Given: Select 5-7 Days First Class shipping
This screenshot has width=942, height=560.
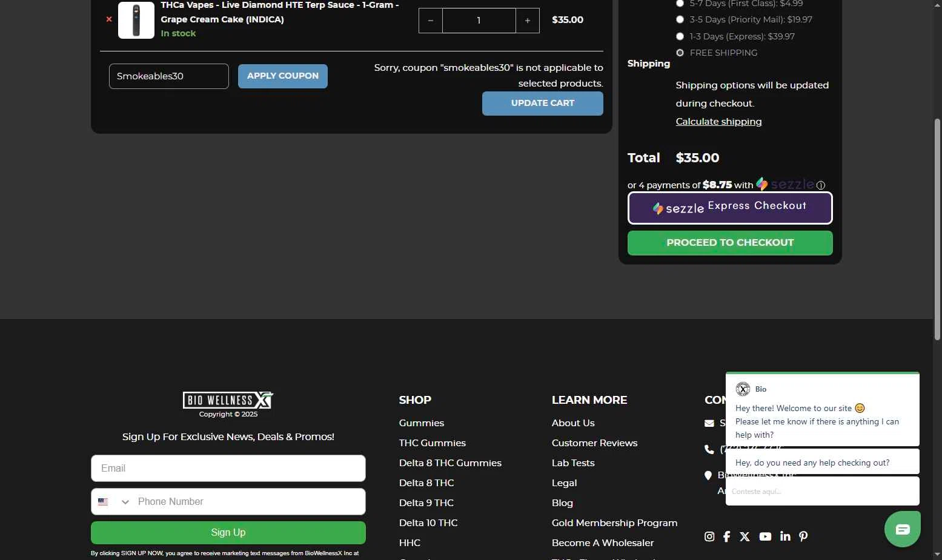Looking at the screenshot, I should (680, 4).
